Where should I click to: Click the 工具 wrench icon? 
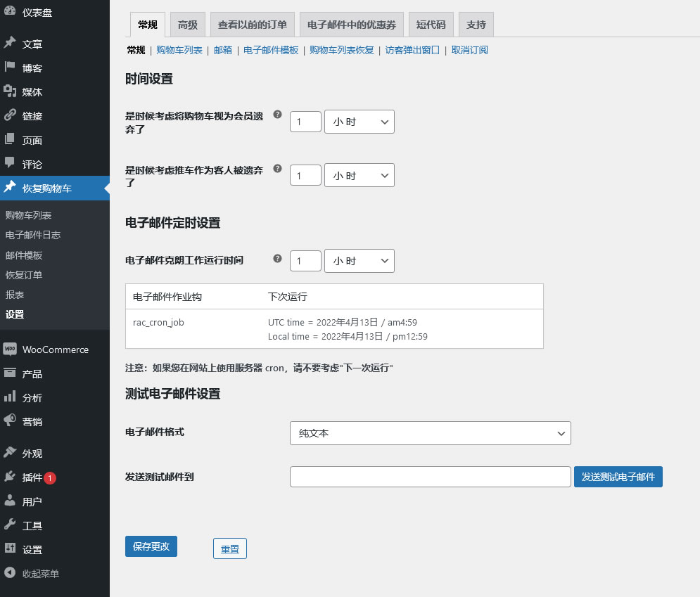(10, 525)
